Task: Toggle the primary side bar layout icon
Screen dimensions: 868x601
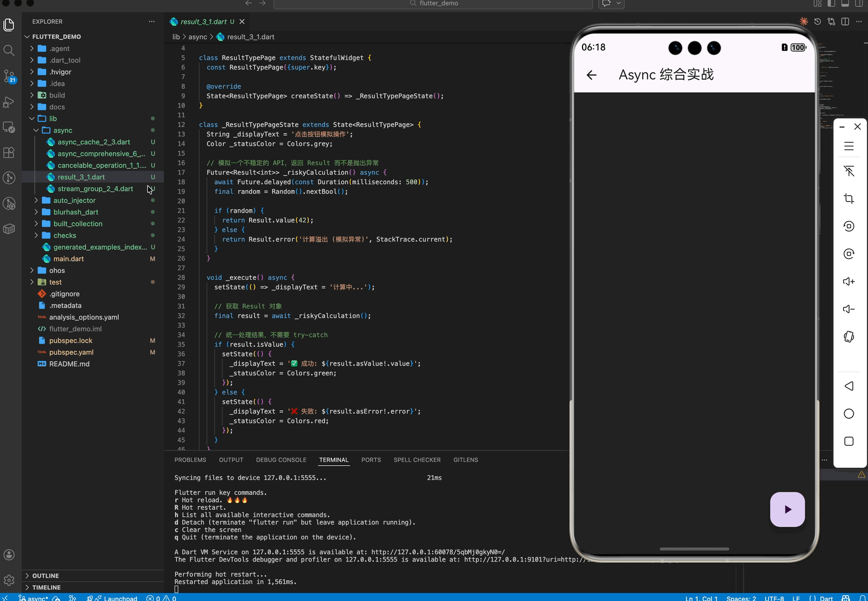Action: 831,3
